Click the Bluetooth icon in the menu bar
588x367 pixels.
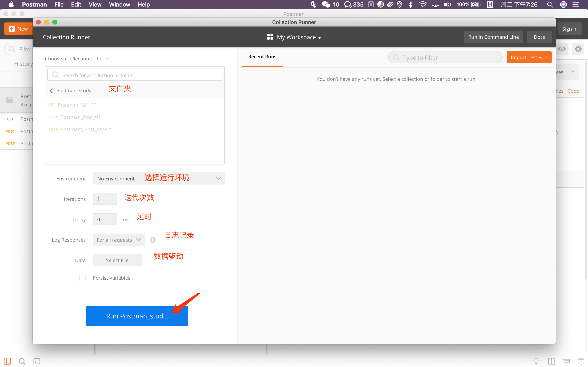410,4
